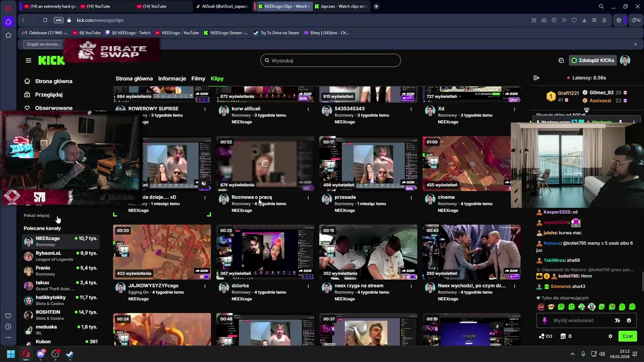Image resolution: width=644 pixels, height=362 pixels.
Task: Open the Kick notifications icon beside Zdobądź KICKs
Action: [561, 60]
